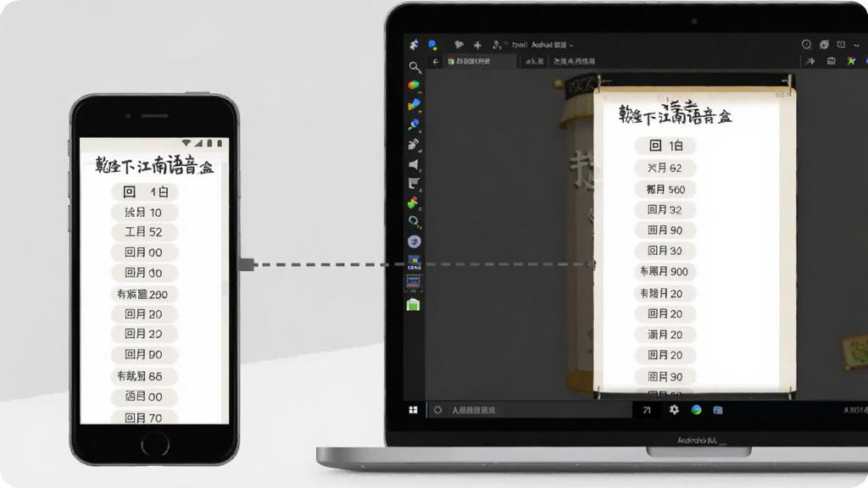Select the magnifier search tool in sidebar

pos(415,67)
